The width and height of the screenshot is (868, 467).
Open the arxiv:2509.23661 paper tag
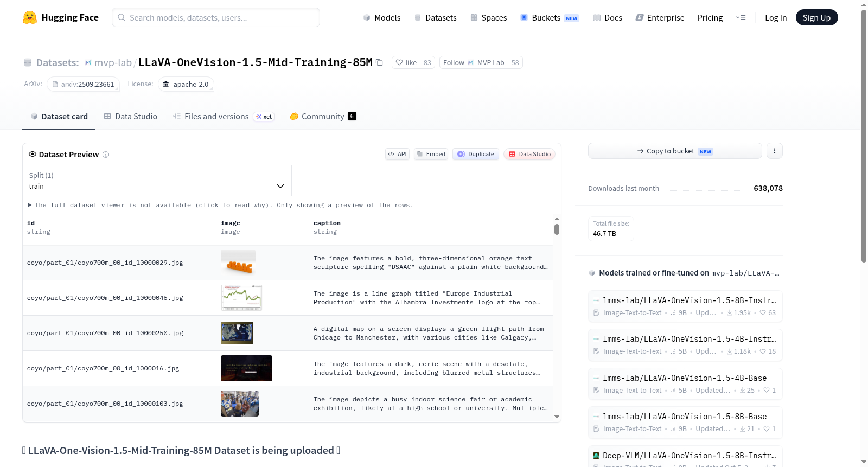83,84
